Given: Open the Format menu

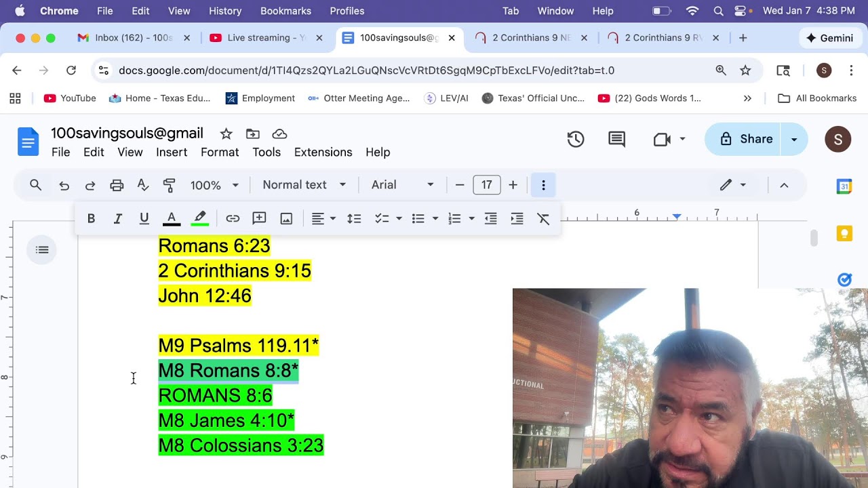Looking at the screenshot, I should tap(220, 152).
